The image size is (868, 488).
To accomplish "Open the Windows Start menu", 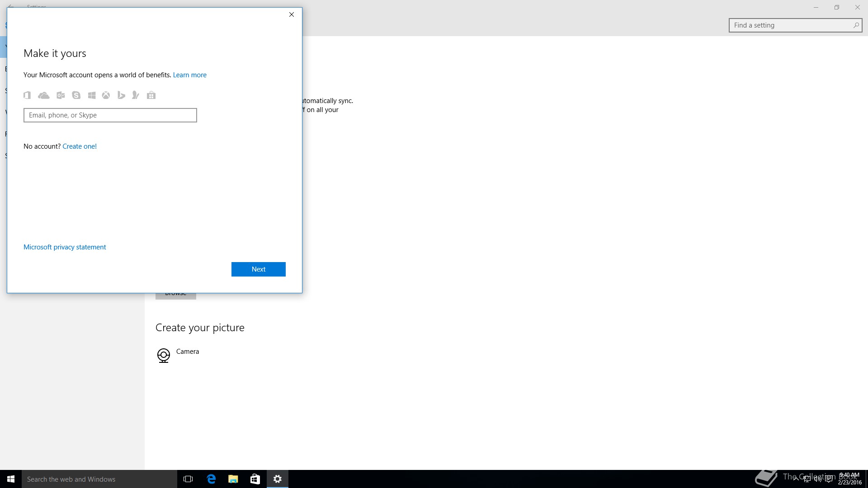I will [11, 479].
